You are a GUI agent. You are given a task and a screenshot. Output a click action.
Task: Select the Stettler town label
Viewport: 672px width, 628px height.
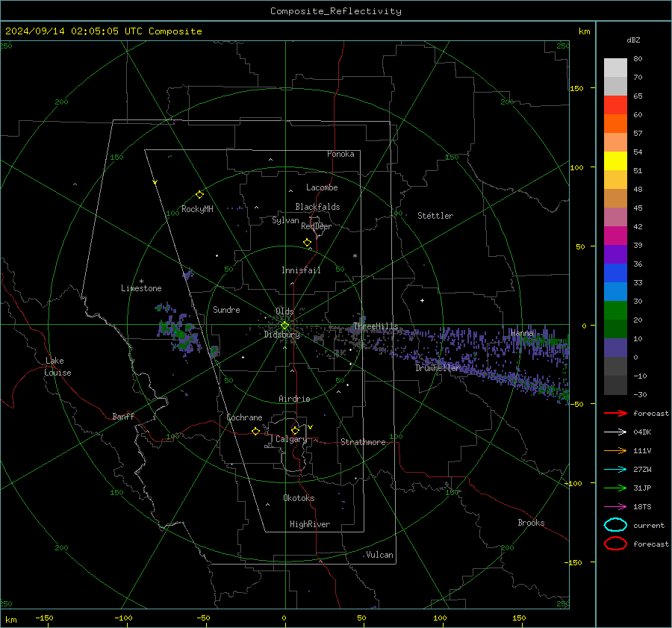(435, 216)
